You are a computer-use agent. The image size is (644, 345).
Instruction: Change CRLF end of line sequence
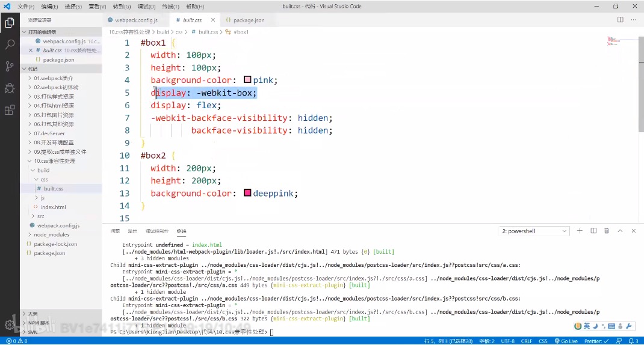click(x=527, y=341)
